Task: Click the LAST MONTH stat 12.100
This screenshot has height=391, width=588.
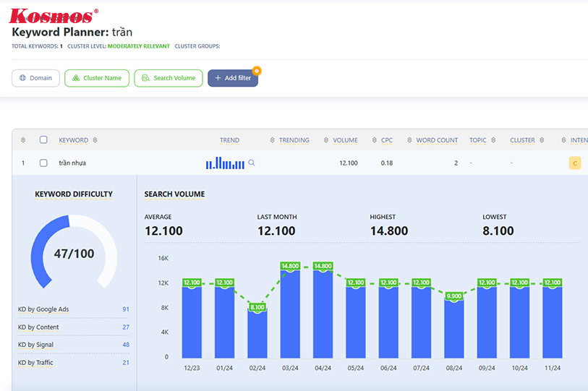Action: (x=276, y=231)
